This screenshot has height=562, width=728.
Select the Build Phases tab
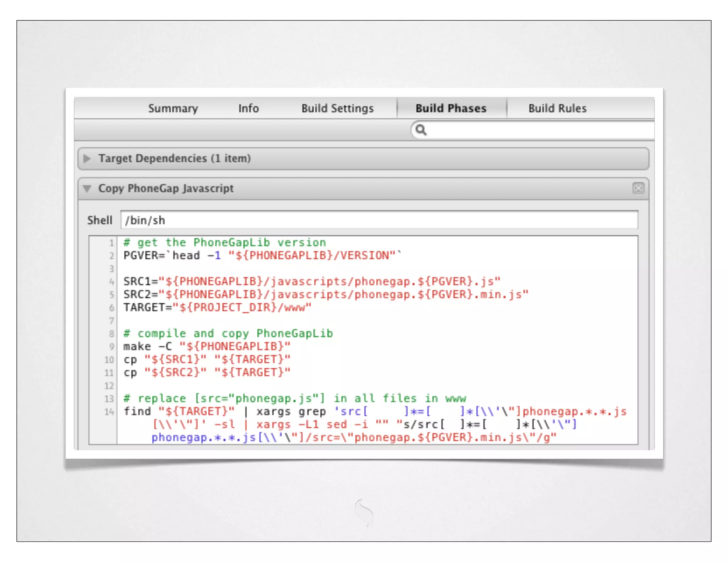(x=451, y=108)
